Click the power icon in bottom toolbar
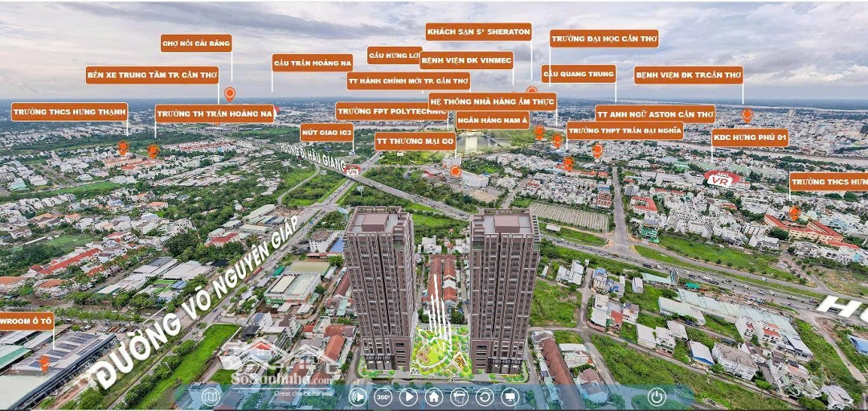The width and height of the screenshot is (868, 411). click(x=657, y=397)
